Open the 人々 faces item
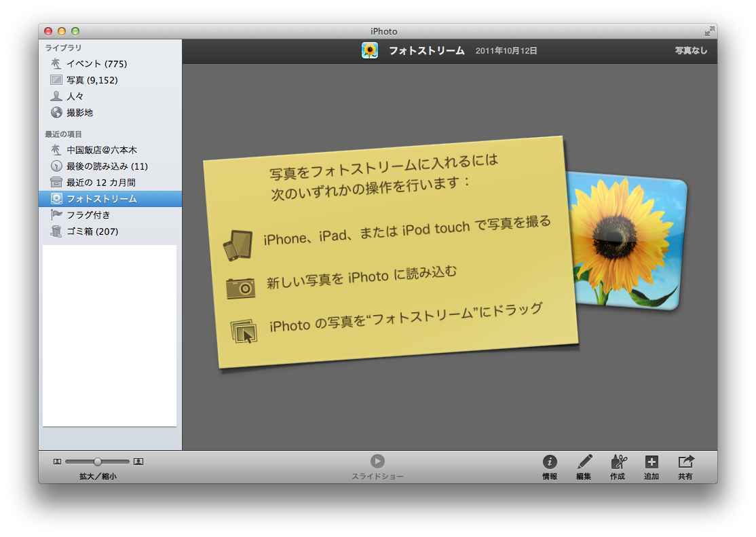756x537 pixels. 110,96
